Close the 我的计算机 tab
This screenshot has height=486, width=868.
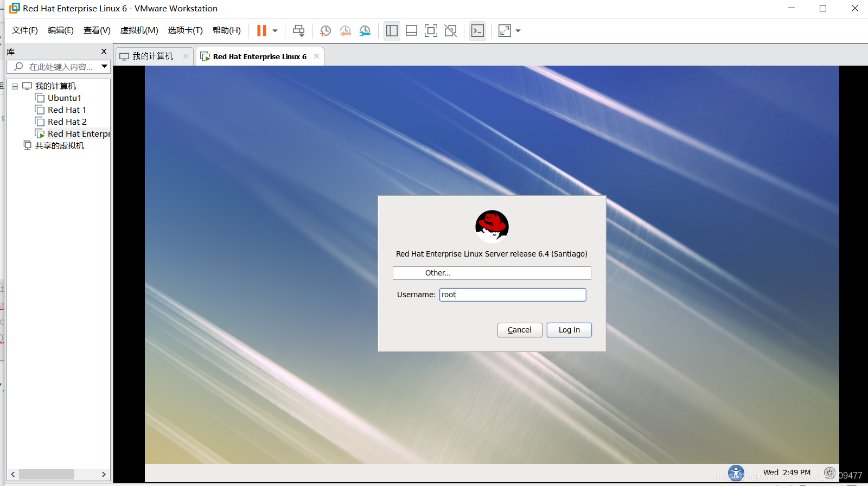click(186, 56)
